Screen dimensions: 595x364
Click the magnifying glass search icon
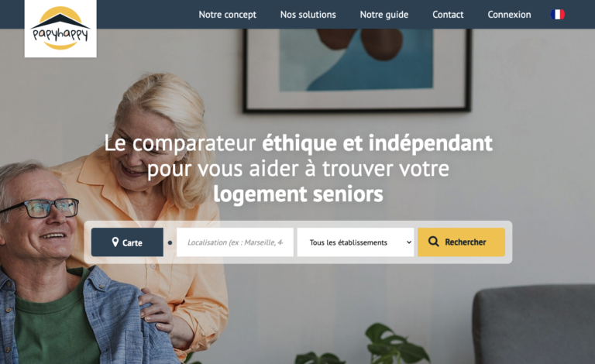click(x=433, y=242)
